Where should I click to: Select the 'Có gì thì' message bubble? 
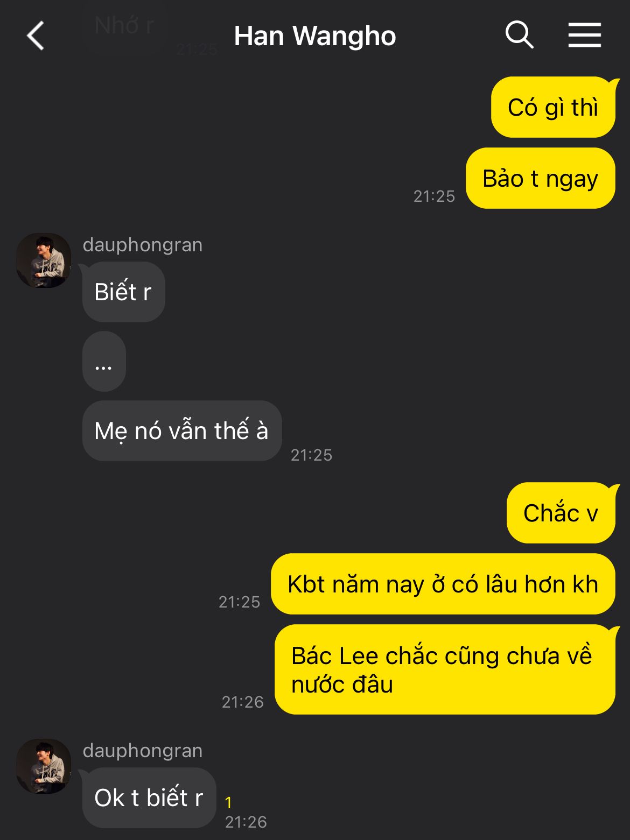553,107
